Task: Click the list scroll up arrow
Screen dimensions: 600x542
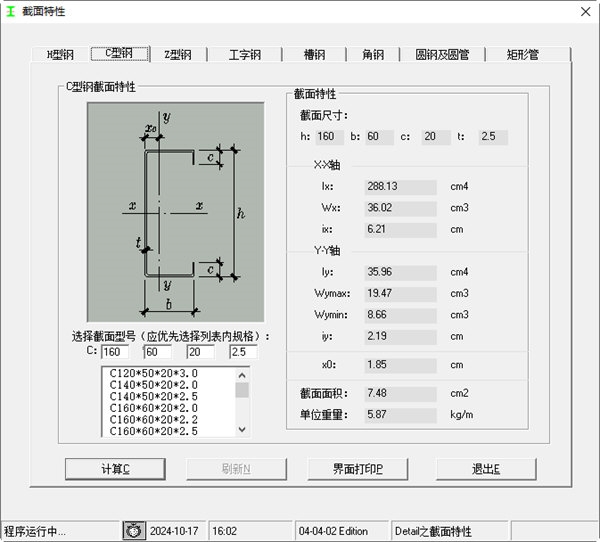Action: [x=242, y=375]
